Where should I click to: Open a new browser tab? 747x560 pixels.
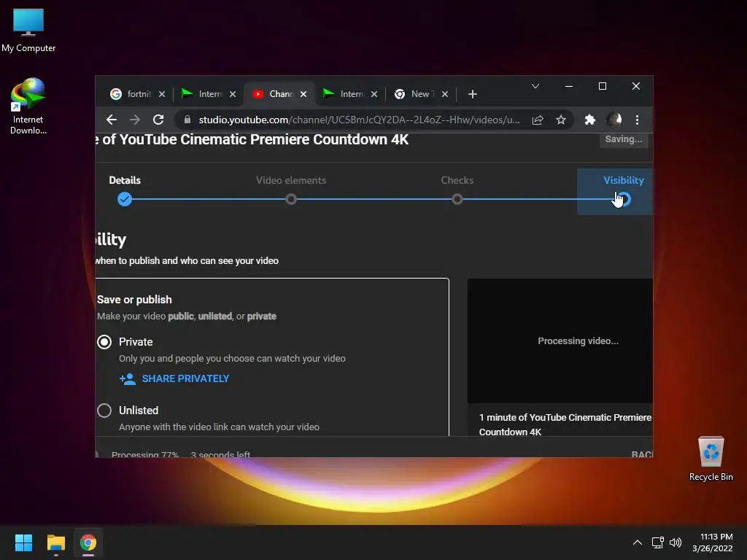pyautogui.click(x=473, y=94)
